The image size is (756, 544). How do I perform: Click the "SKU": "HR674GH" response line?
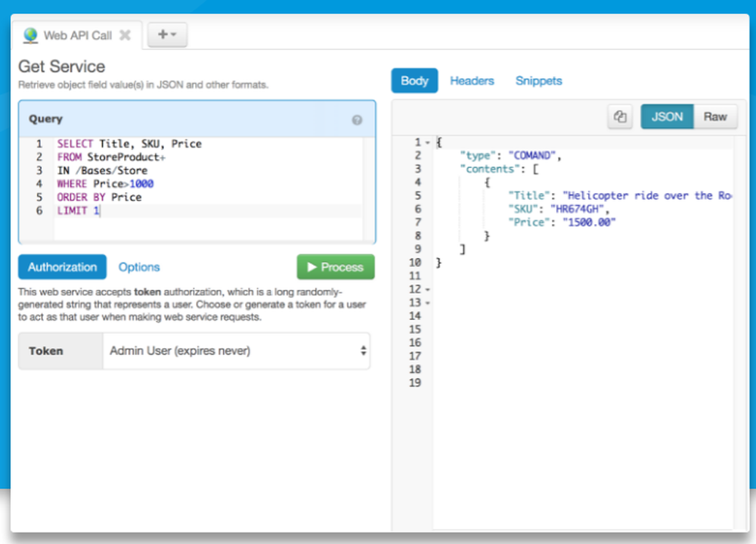[559, 209]
